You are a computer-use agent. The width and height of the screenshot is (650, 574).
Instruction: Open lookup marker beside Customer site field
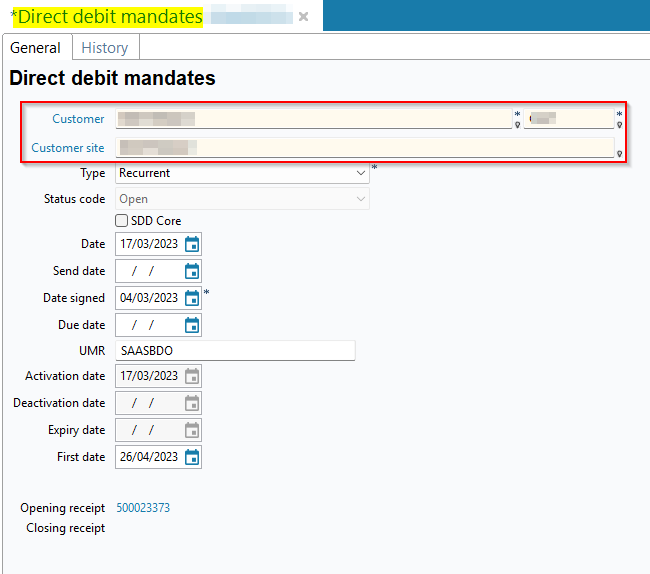pos(620,154)
